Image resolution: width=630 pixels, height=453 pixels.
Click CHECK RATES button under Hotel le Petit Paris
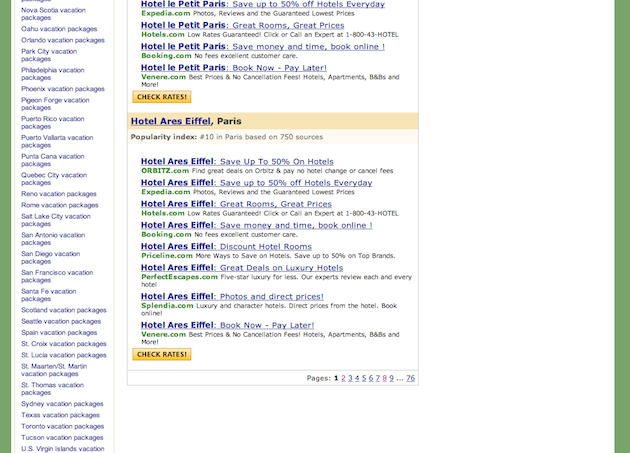[162, 97]
